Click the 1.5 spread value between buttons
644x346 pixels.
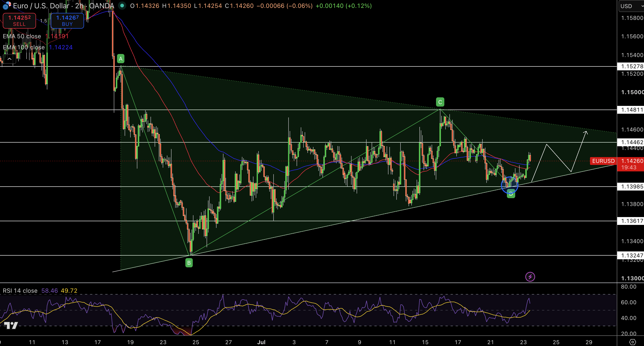tap(43, 21)
